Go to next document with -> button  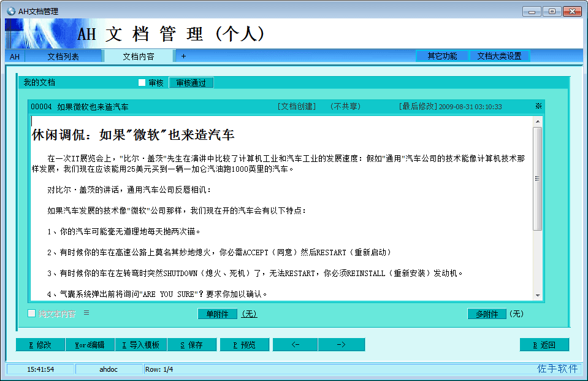[x=342, y=345]
